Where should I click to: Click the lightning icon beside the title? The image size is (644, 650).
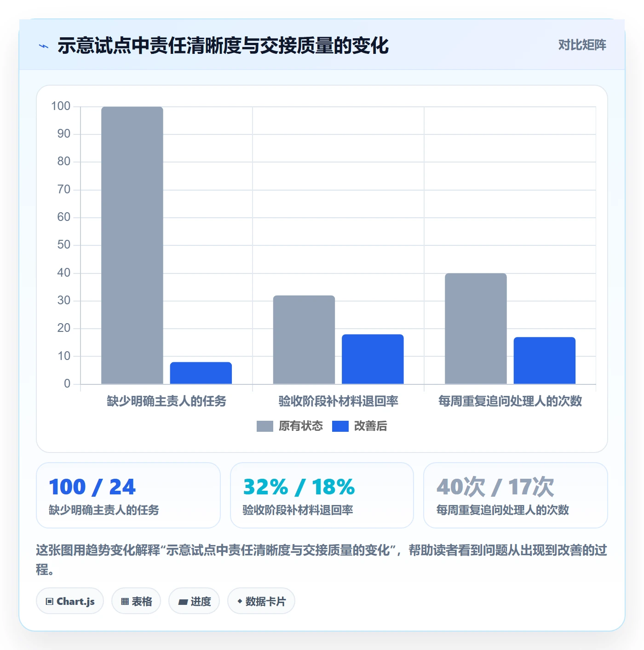click(44, 46)
